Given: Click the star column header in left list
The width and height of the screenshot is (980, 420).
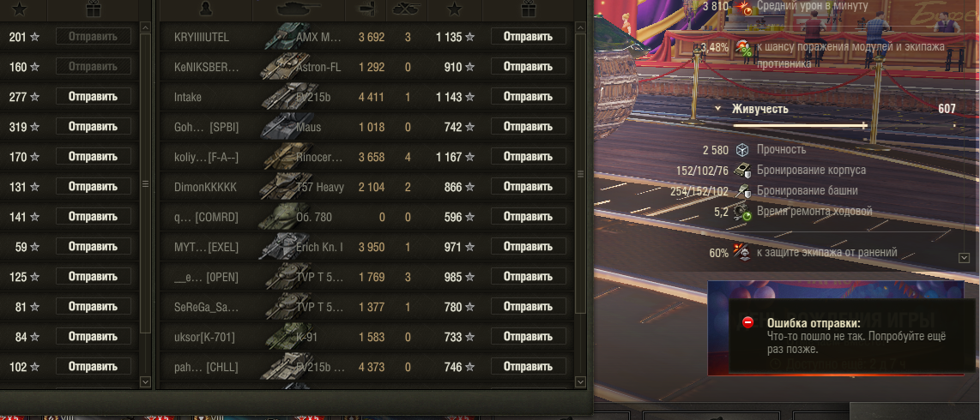Looking at the screenshot, I should tap(20, 9).
